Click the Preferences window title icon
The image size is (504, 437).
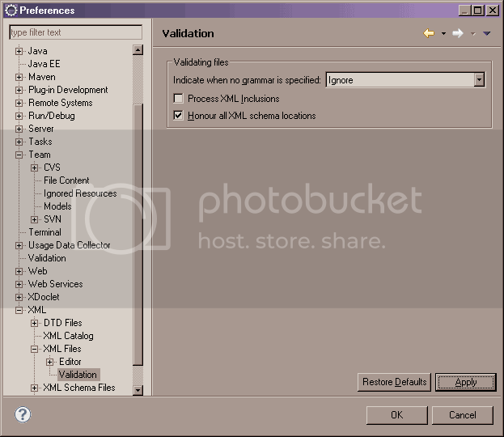coord(11,11)
